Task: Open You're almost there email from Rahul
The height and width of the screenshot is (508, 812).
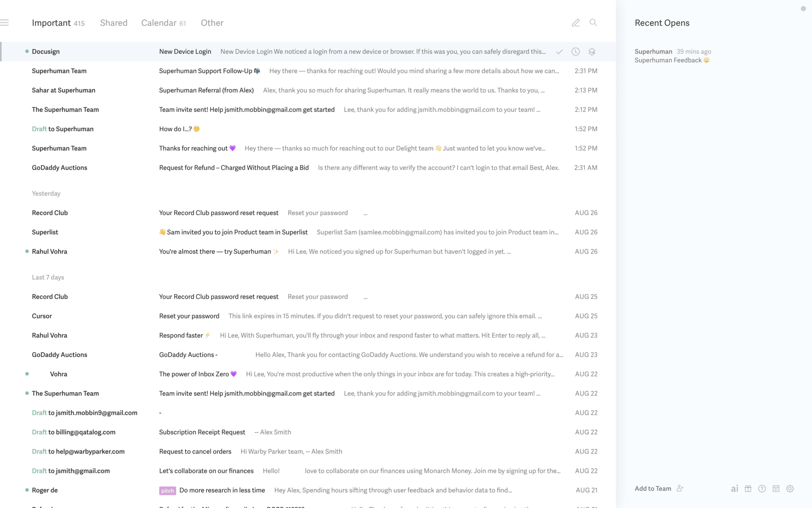Action: click(x=308, y=251)
